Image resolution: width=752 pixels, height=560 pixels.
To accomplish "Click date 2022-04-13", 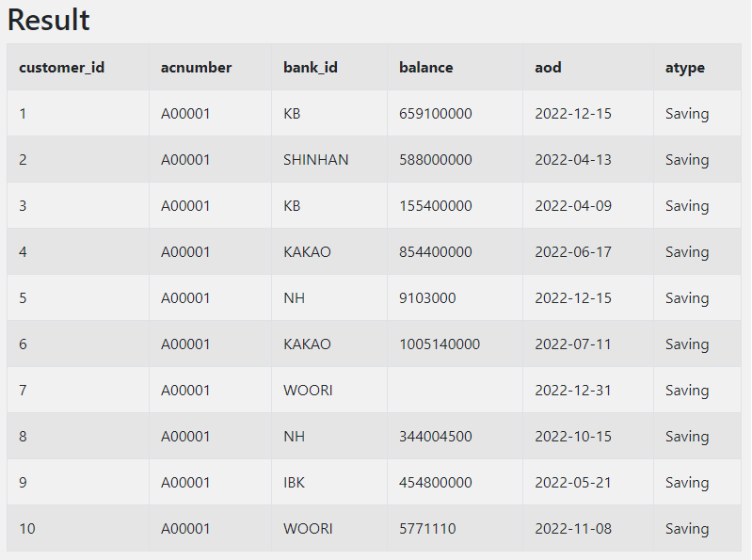I will click(573, 160).
